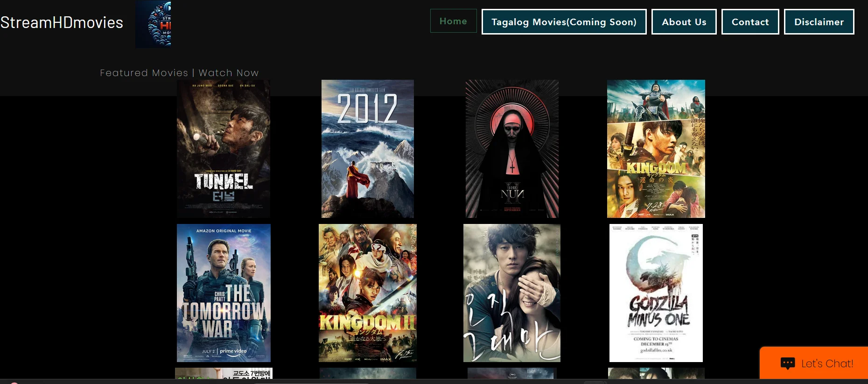Screen dimensions: 868x384
Task: Open the Kingdom II movie poster
Action: pyautogui.click(x=368, y=293)
